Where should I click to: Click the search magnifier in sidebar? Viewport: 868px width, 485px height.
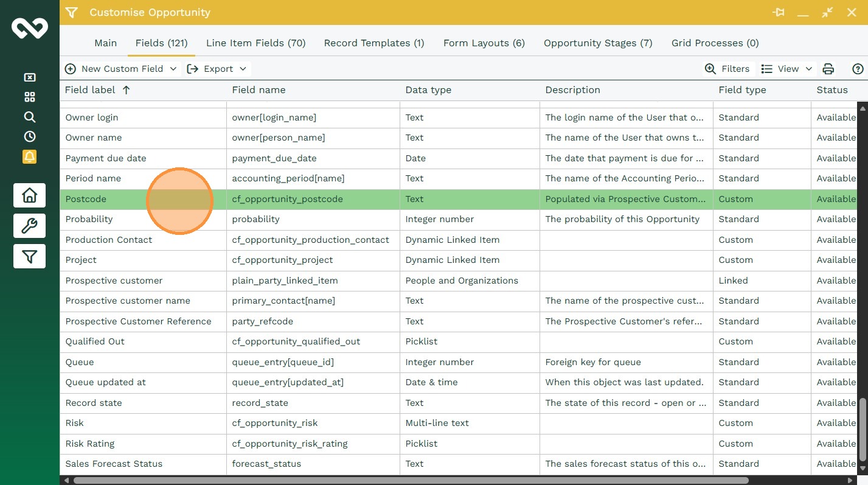coord(29,117)
